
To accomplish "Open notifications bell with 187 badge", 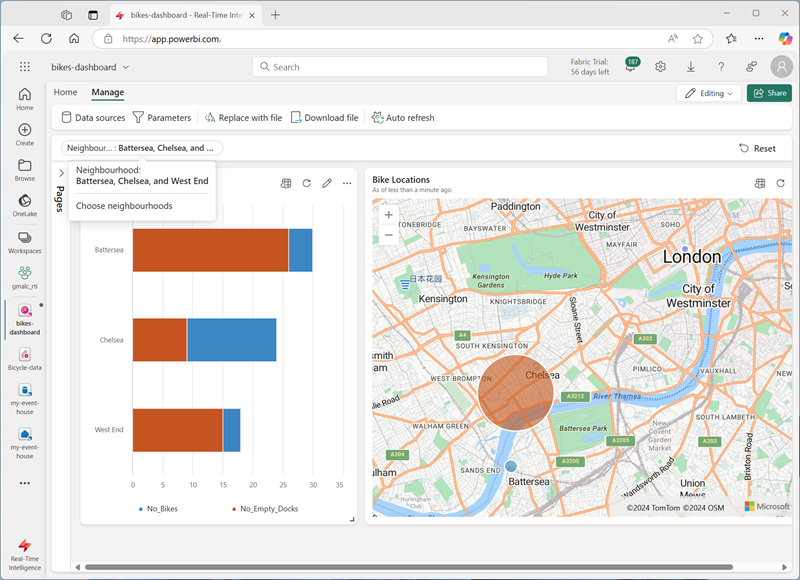I will coord(632,66).
